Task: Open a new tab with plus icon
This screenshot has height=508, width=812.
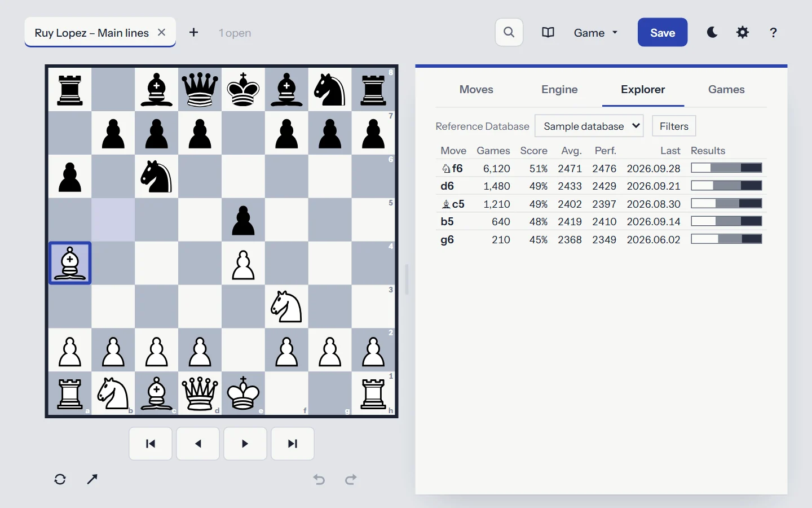Action: [193, 32]
